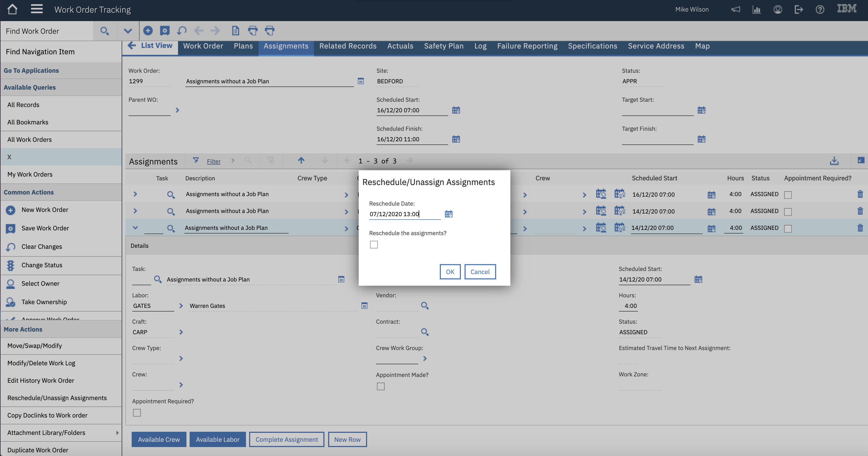Toggle the Appointment Made checkbox
This screenshot has height=456, width=868.
tap(381, 386)
